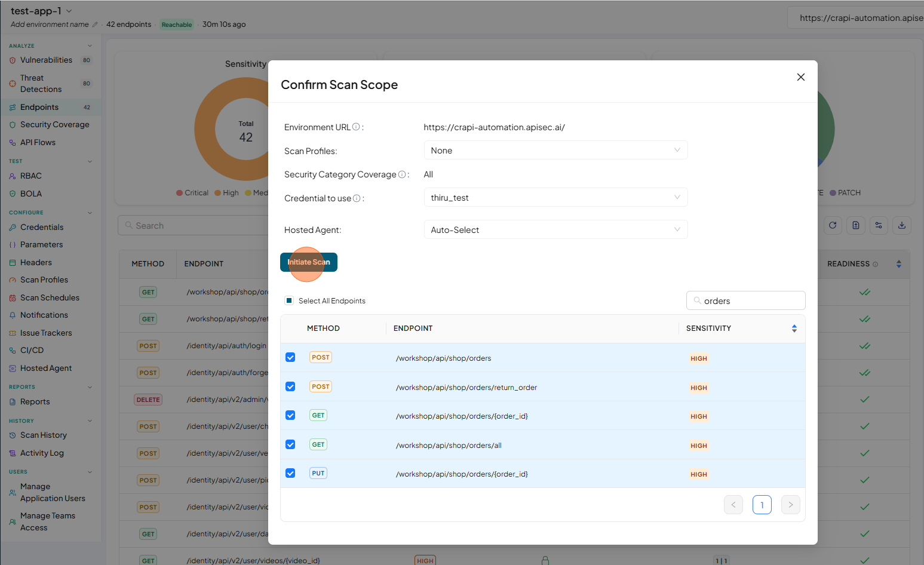This screenshot has width=924, height=565.
Task: Uncheck the GET orders/all endpoint checkbox
Action: [290, 444]
